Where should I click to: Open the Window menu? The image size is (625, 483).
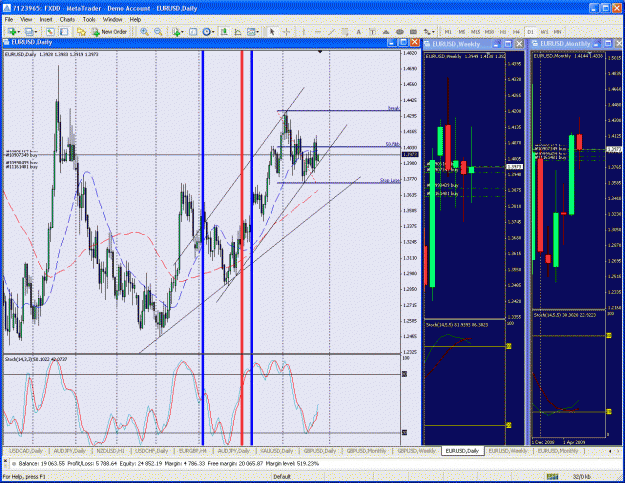tap(112, 20)
